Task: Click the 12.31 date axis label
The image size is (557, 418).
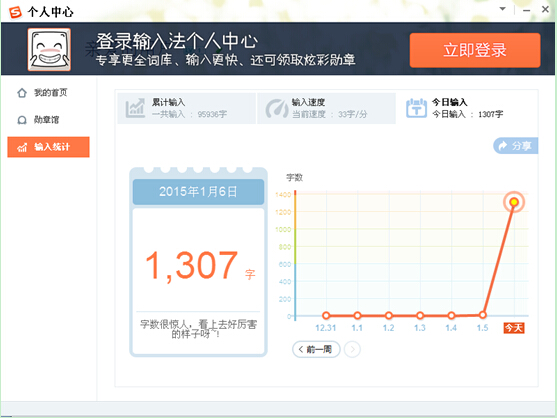Action: [x=326, y=328]
